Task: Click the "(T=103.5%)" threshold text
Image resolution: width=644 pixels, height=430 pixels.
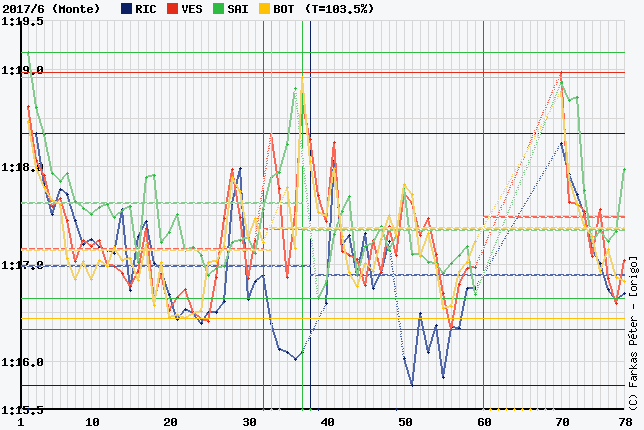Action: pyautogui.click(x=340, y=9)
